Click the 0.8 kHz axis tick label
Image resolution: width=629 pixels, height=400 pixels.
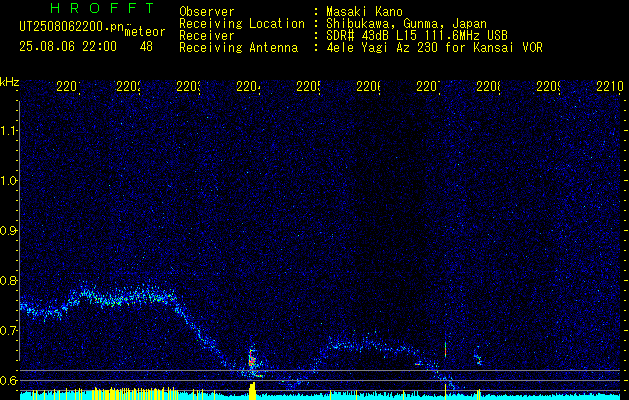pyautogui.click(x=8, y=280)
